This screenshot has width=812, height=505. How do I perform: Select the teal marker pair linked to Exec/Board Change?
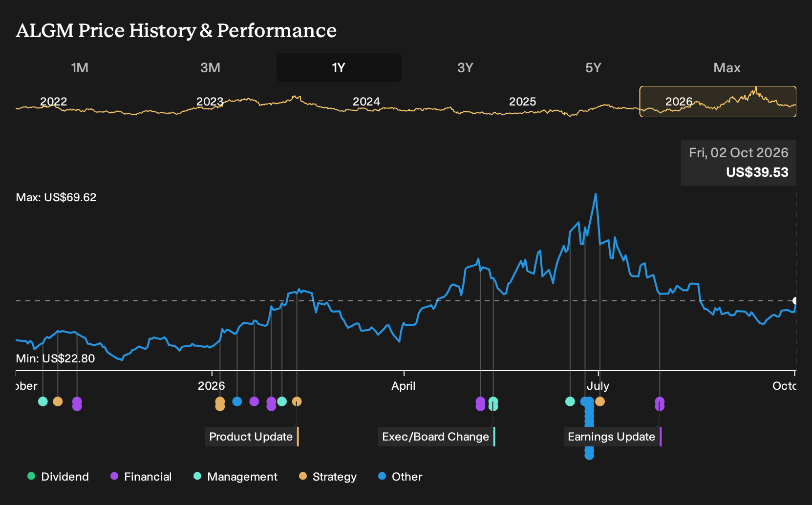(493, 403)
